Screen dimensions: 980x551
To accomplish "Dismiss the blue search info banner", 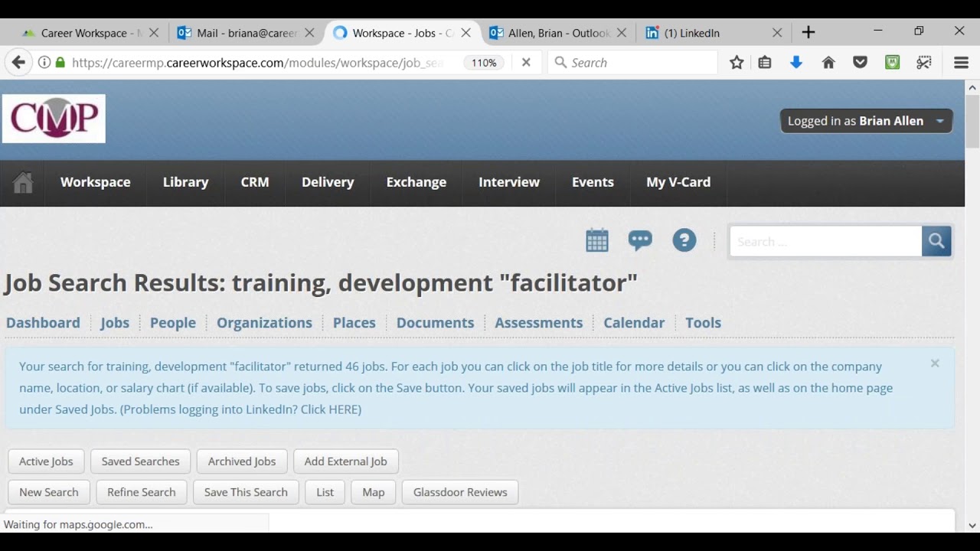I will click(x=935, y=364).
